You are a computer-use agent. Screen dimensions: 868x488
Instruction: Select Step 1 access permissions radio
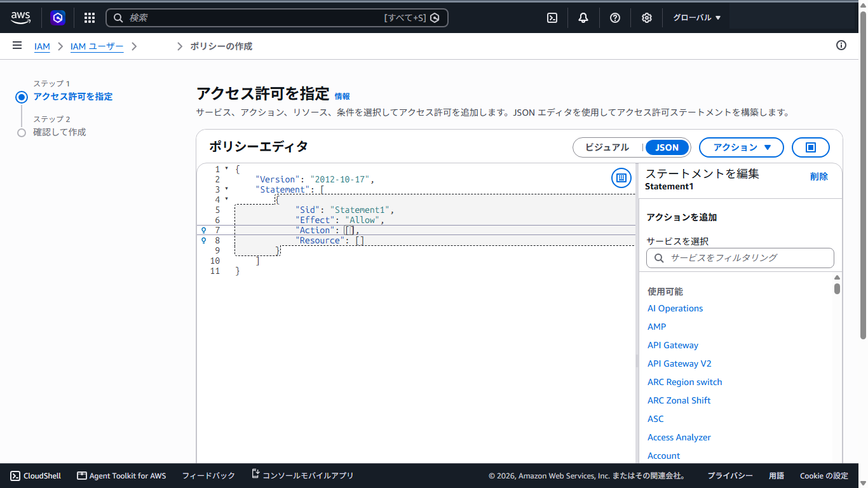(22, 97)
